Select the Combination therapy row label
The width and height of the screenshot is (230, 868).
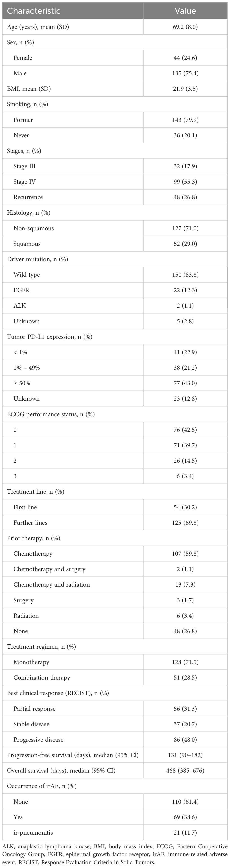42,678
